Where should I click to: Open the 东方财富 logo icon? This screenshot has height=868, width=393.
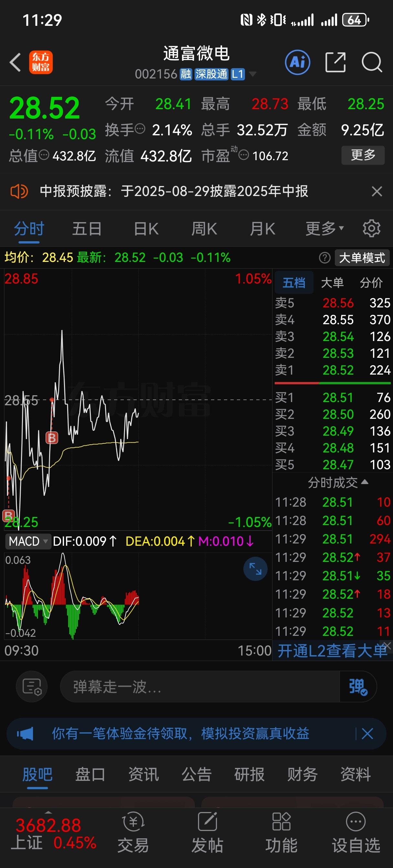[x=41, y=62]
